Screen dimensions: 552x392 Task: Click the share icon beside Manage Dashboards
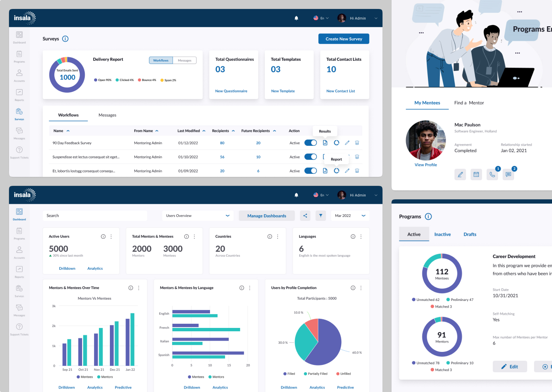tap(305, 215)
